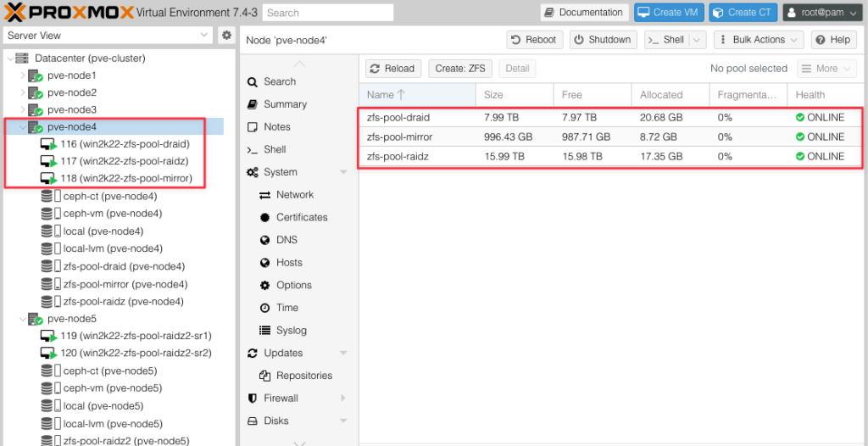Expand the pve-node2 tree node

coord(23,92)
